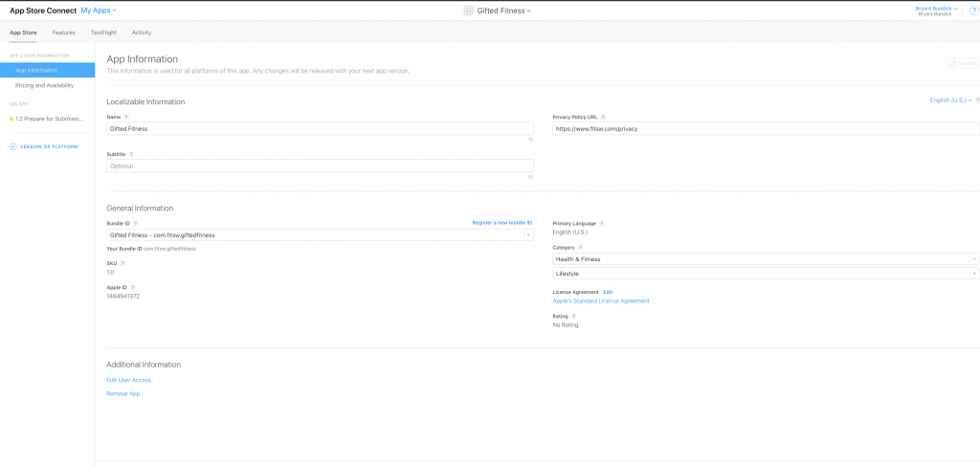
Task: Click the plus icon for Version or Platform
Action: [x=13, y=146]
